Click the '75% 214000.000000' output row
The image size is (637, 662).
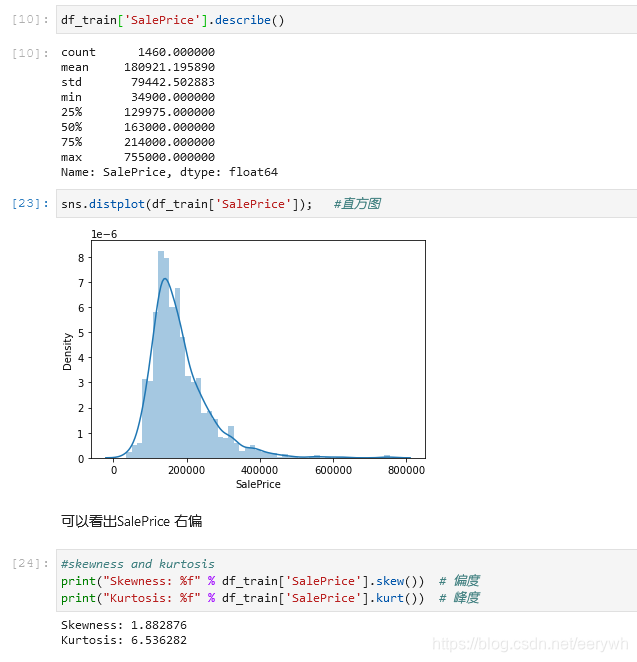[138, 142]
